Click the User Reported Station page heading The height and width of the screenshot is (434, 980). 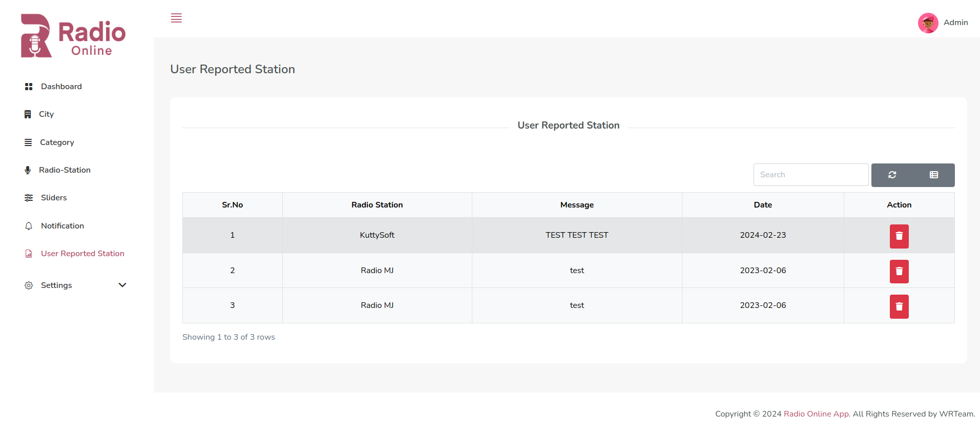(233, 69)
